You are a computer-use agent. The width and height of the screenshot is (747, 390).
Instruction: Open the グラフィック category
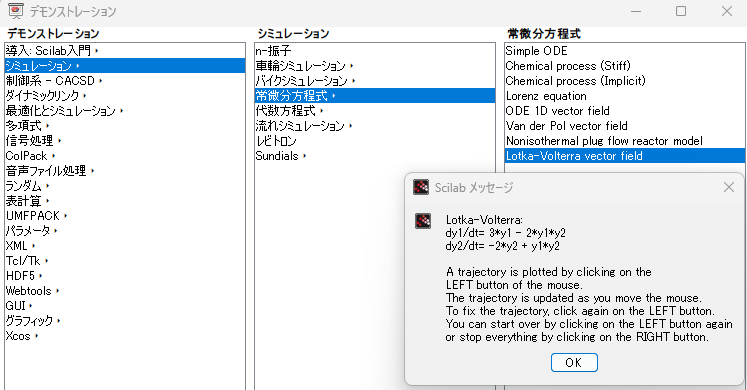(125, 320)
